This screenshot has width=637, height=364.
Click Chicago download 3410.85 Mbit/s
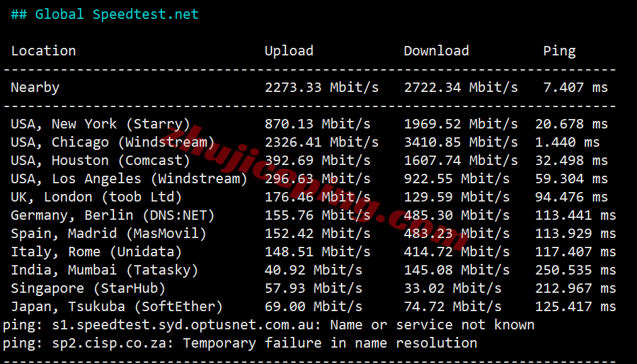461,142
